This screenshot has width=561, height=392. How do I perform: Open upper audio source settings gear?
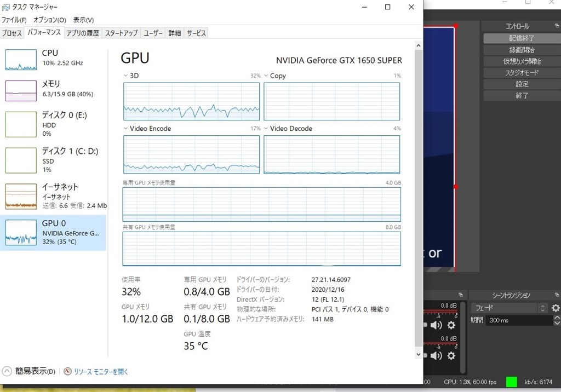click(451, 325)
